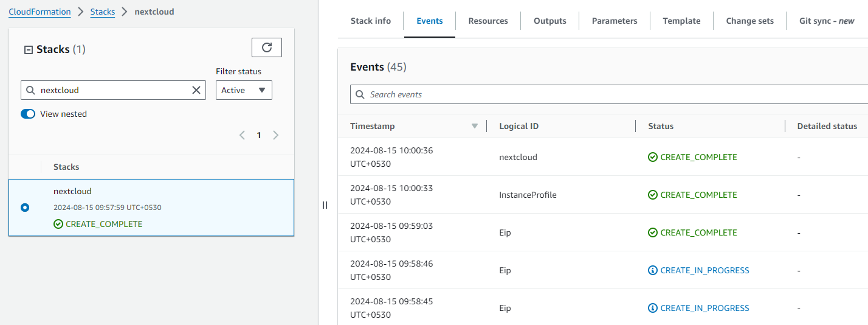Click the split panel resize handle
The width and height of the screenshot is (868, 325).
pos(325,205)
